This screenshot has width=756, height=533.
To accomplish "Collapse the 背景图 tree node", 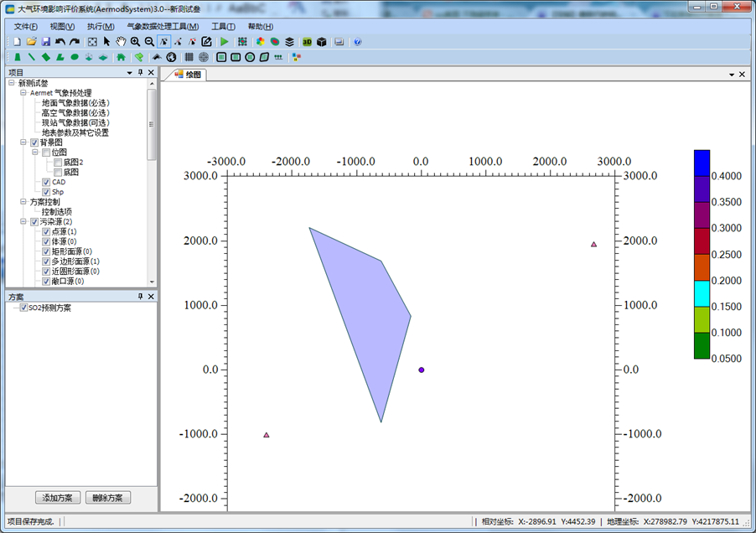I will tap(23, 142).
